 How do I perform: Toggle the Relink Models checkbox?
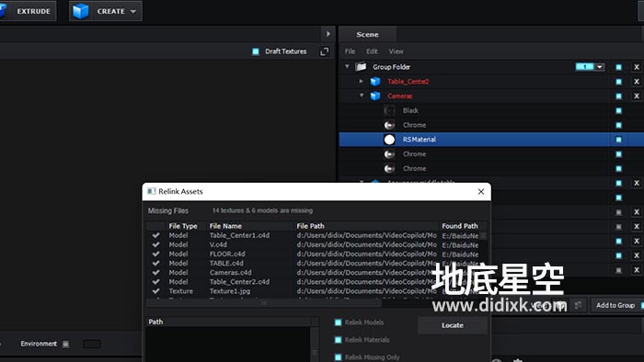coord(338,322)
